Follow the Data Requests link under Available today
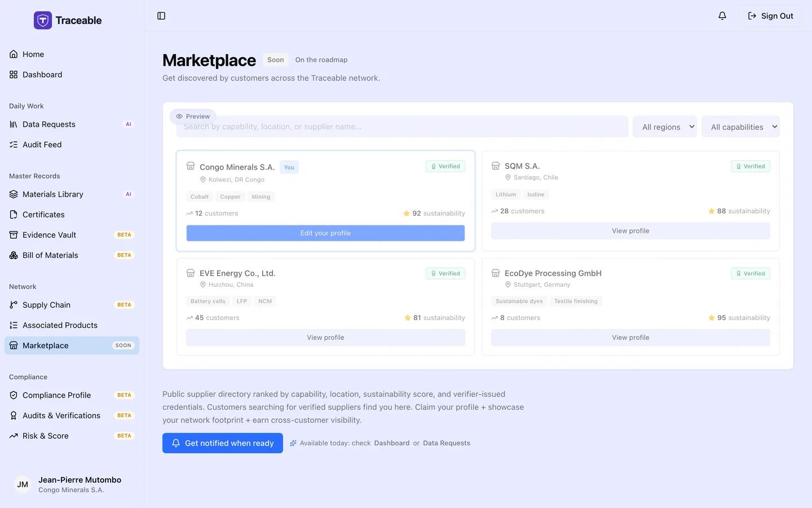This screenshot has width=812, height=508. tap(447, 443)
